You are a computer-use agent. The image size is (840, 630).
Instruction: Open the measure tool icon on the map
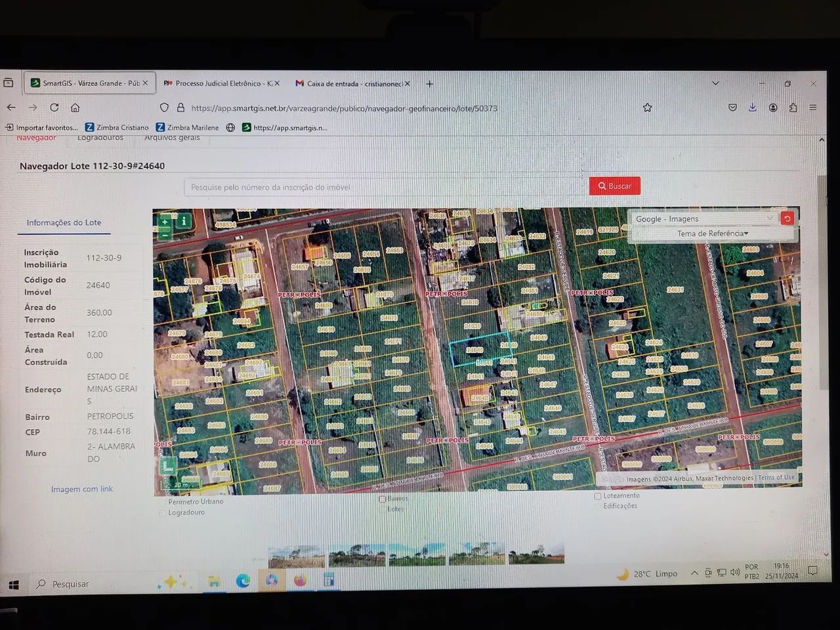pyautogui.click(x=167, y=465)
